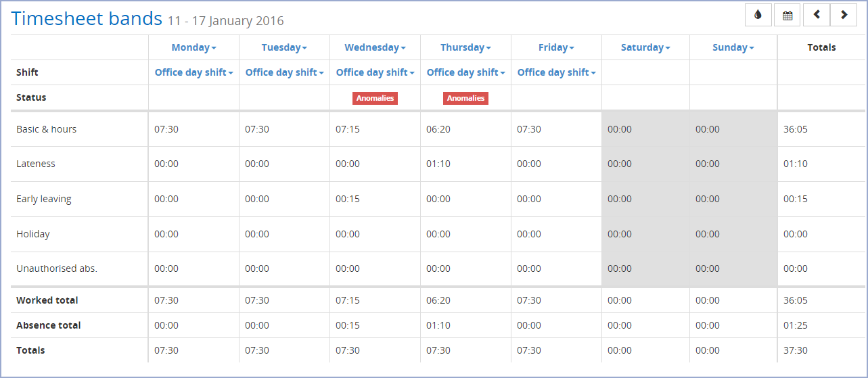Open Friday's Office day shift dropdown

click(556, 72)
